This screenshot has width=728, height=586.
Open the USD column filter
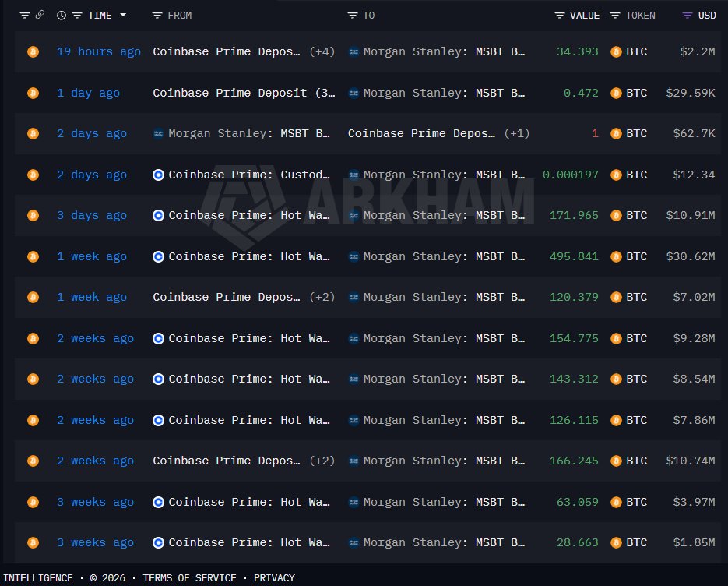[x=688, y=16]
